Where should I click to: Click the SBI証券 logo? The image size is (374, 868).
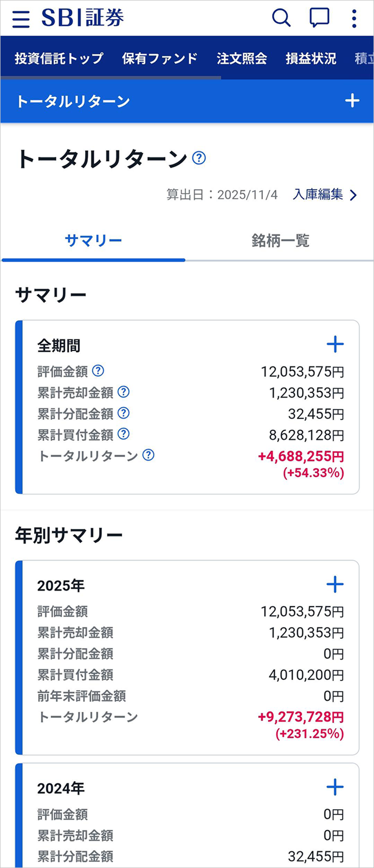point(83,17)
